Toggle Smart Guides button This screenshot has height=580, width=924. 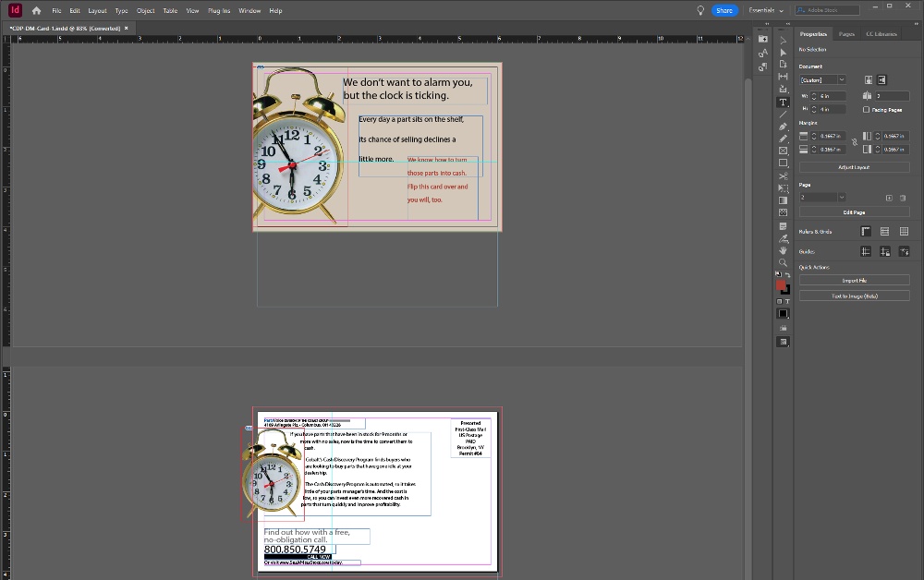pos(904,252)
